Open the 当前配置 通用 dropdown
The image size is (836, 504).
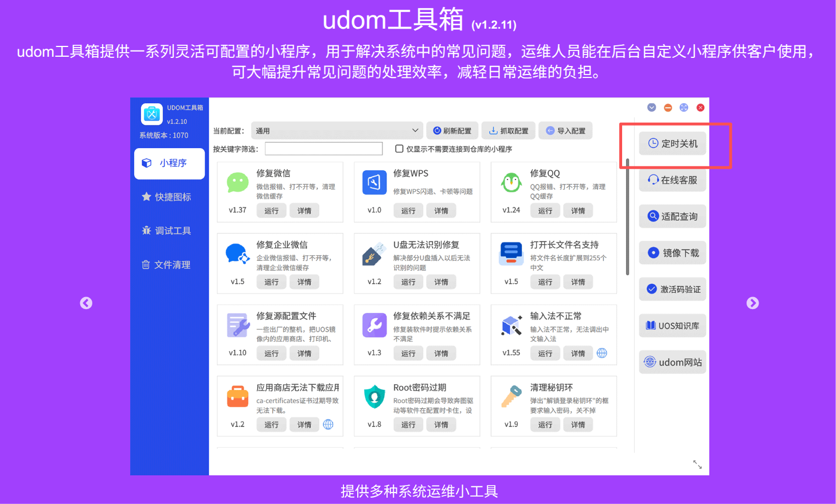pos(337,131)
